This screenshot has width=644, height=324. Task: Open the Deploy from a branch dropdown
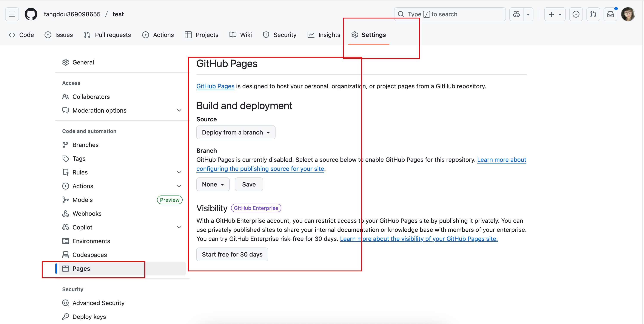(236, 132)
